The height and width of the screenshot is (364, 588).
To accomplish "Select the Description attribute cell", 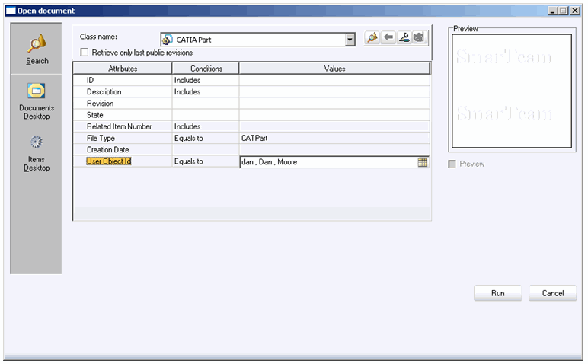I will click(123, 92).
